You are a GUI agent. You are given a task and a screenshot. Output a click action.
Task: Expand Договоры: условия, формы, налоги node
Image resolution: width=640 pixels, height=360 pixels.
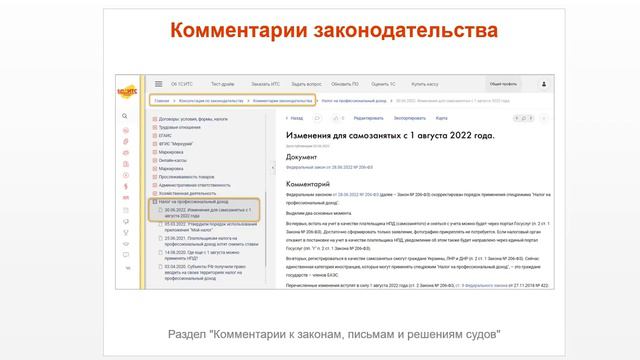[x=155, y=119]
